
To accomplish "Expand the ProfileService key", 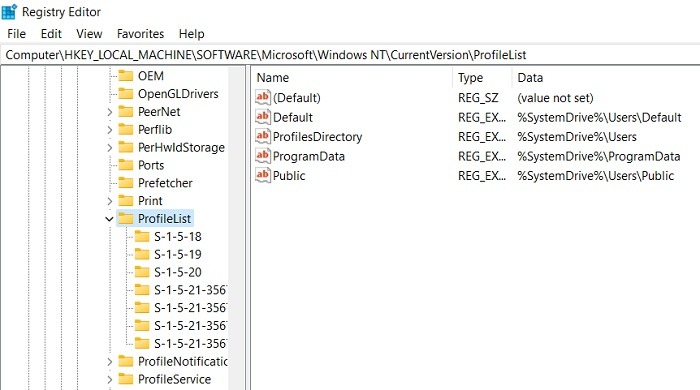I will (109, 380).
